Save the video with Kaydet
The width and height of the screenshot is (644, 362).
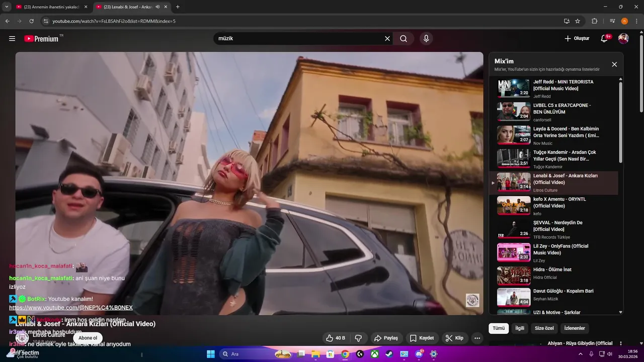(x=422, y=338)
